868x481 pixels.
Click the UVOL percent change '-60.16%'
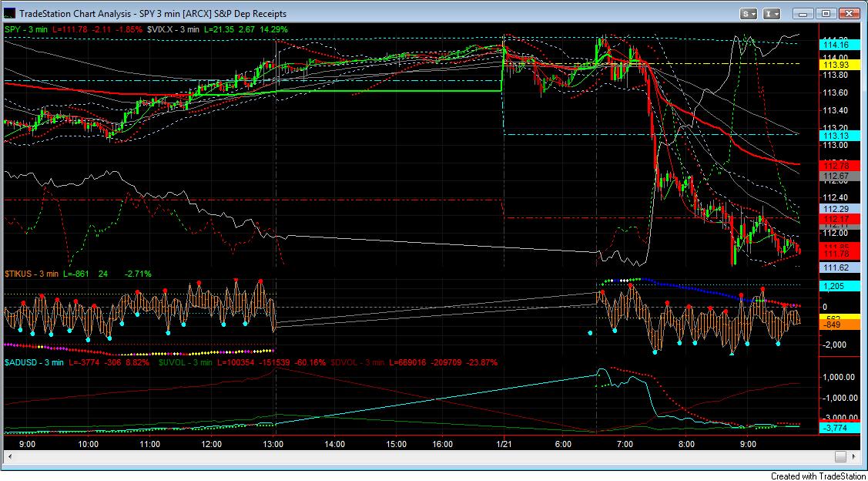(x=308, y=362)
